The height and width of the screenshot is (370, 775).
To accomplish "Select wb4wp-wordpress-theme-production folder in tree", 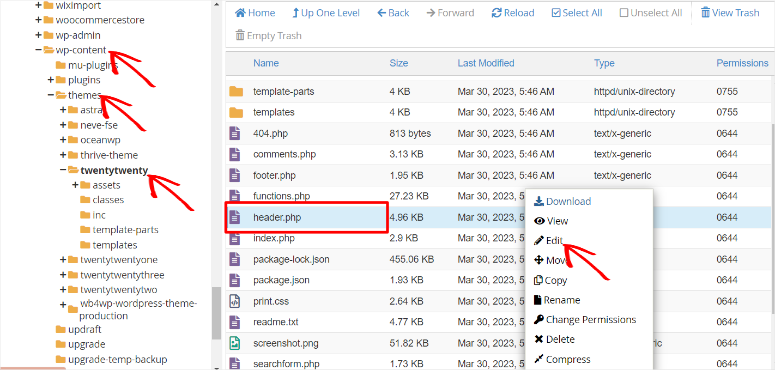I will tap(132, 310).
